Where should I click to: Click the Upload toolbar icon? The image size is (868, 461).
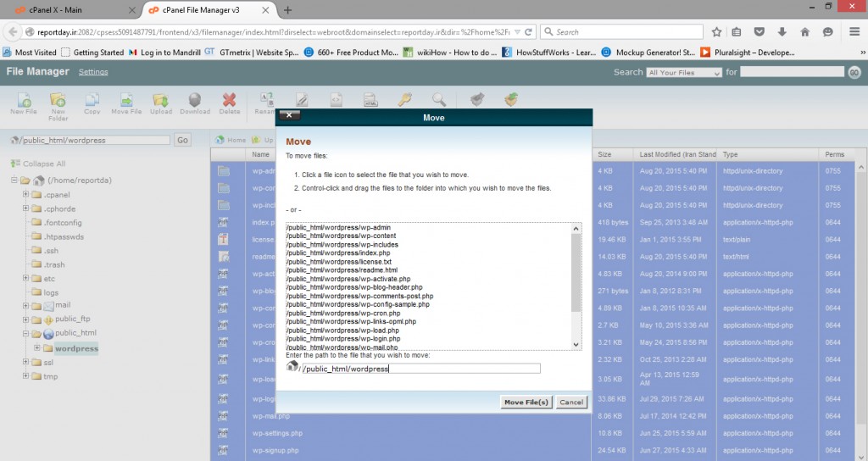pyautogui.click(x=160, y=102)
